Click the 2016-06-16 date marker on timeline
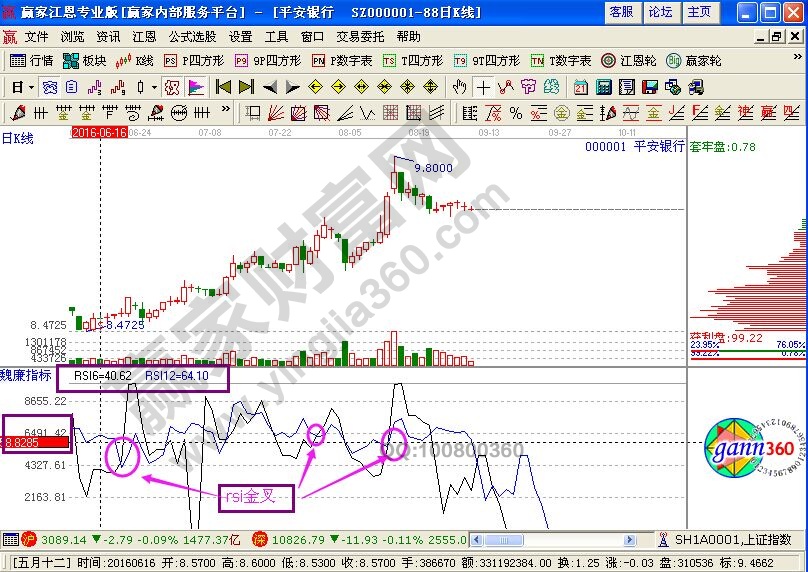Viewport: 808px width, 572px height. [98, 132]
